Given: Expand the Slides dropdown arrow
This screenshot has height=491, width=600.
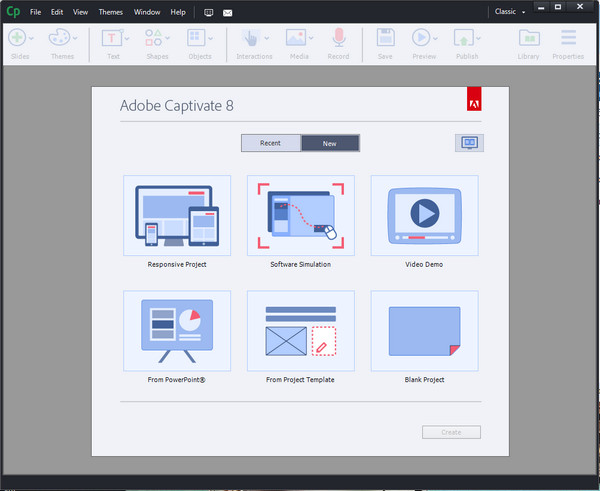Looking at the screenshot, I should point(31,38).
